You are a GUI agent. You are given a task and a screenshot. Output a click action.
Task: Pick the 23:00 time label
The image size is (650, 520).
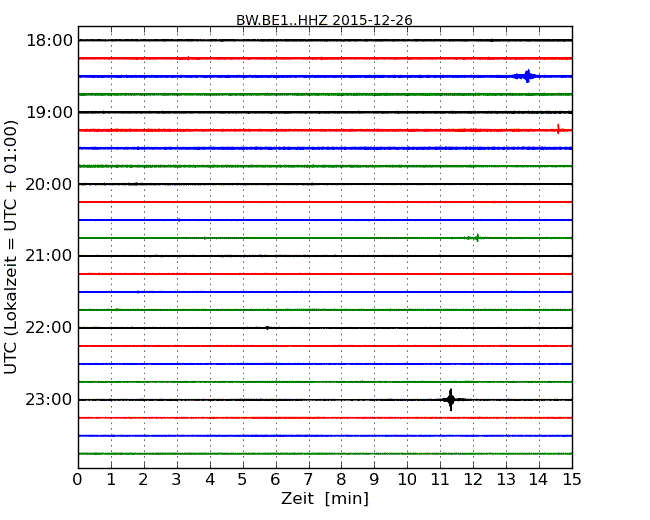click(49, 400)
